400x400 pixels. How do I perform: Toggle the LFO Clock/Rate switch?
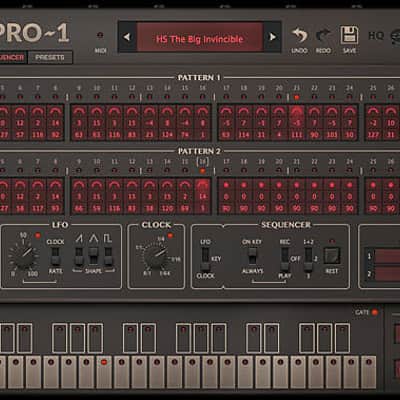click(x=55, y=256)
